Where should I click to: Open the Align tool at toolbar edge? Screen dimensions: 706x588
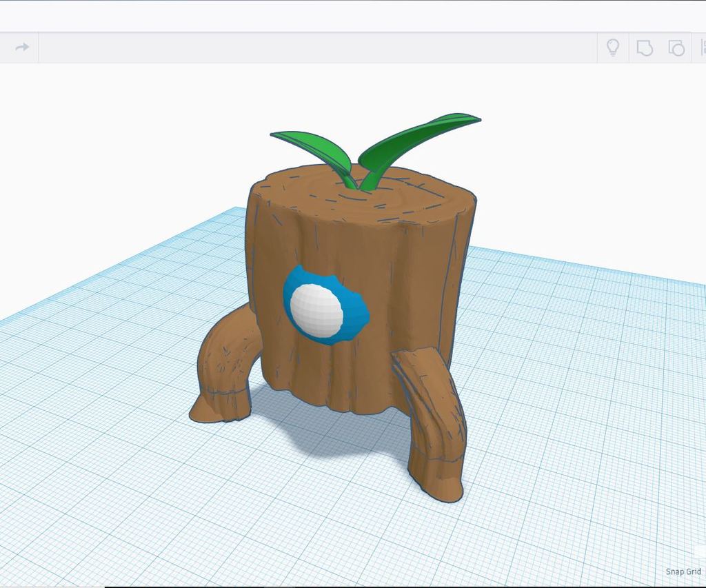(x=702, y=48)
